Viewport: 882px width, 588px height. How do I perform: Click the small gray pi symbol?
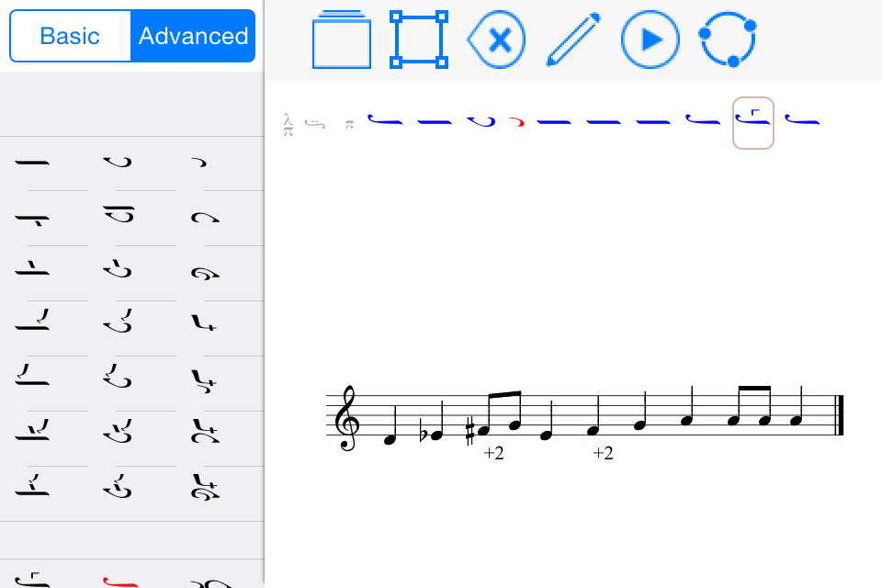349,124
